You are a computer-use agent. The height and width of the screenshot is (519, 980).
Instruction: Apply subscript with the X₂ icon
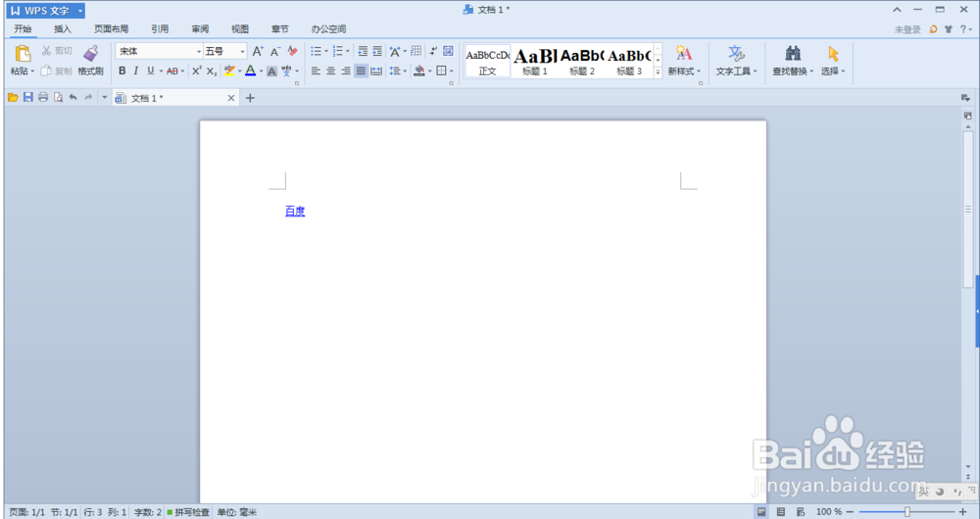click(212, 71)
